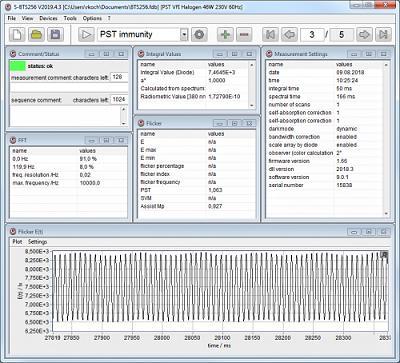Add measurement with the green plus icon
The width and height of the screenshot is (400, 363).
click(x=225, y=34)
